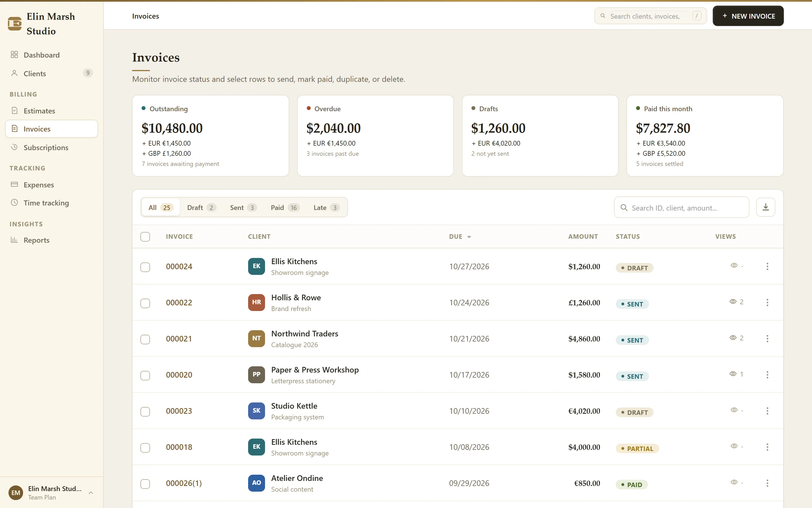
Task: Show All invoices tab
Action: [161, 207]
